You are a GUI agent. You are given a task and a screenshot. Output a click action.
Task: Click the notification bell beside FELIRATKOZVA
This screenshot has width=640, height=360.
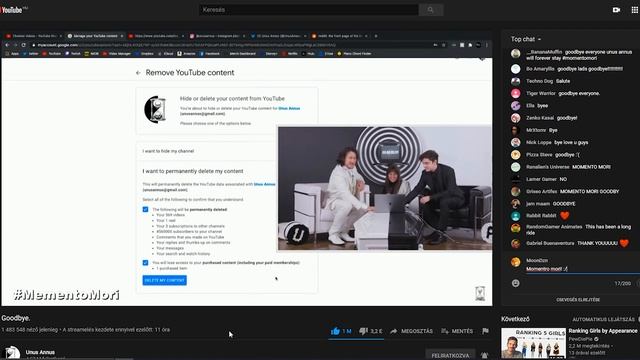point(484,356)
